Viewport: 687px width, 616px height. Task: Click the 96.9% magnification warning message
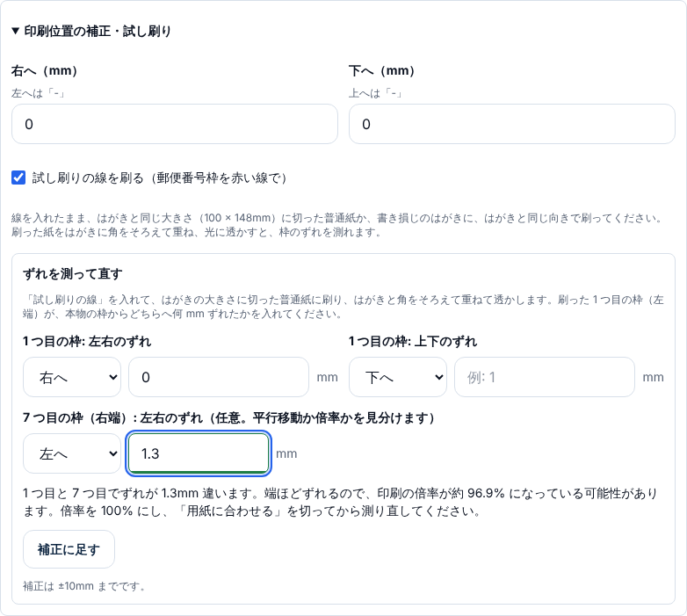tap(341, 502)
